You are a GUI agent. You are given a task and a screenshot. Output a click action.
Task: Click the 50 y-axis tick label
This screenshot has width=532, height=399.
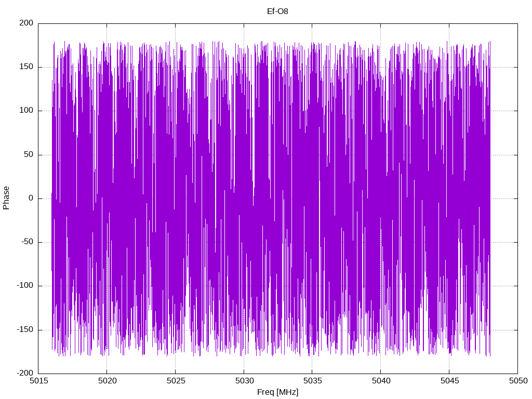(29, 154)
